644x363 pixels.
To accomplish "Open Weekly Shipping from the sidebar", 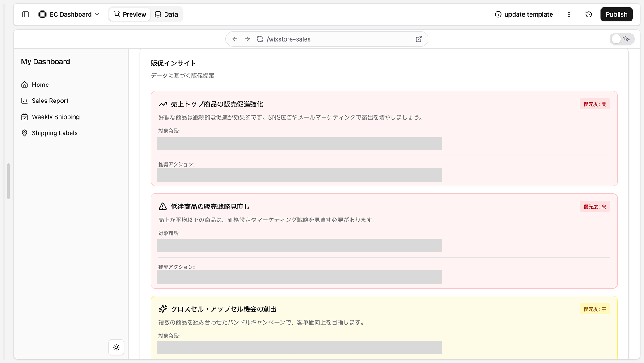I will 55,116.
